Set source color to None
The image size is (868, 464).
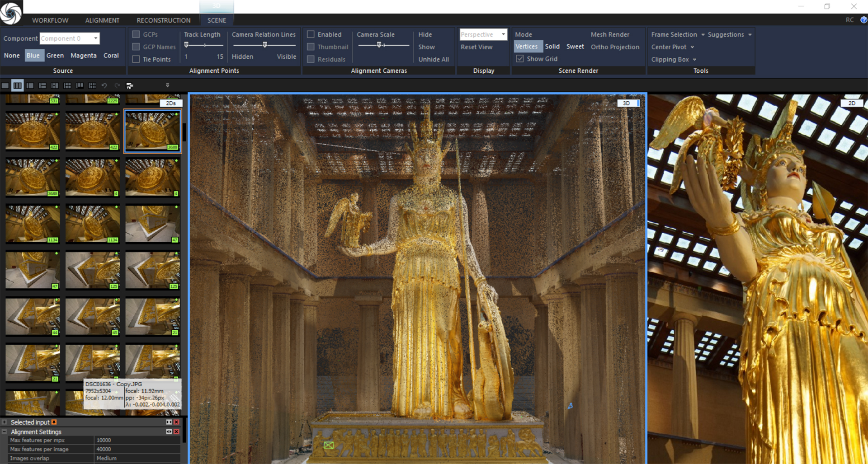coord(12,56)
